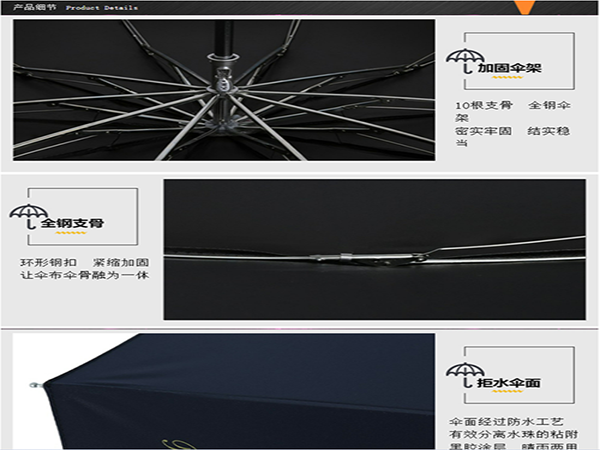
Task: Click the umbrella icon beside 拒水伞面
Action: pyautogui.click(x=461, y=372)
